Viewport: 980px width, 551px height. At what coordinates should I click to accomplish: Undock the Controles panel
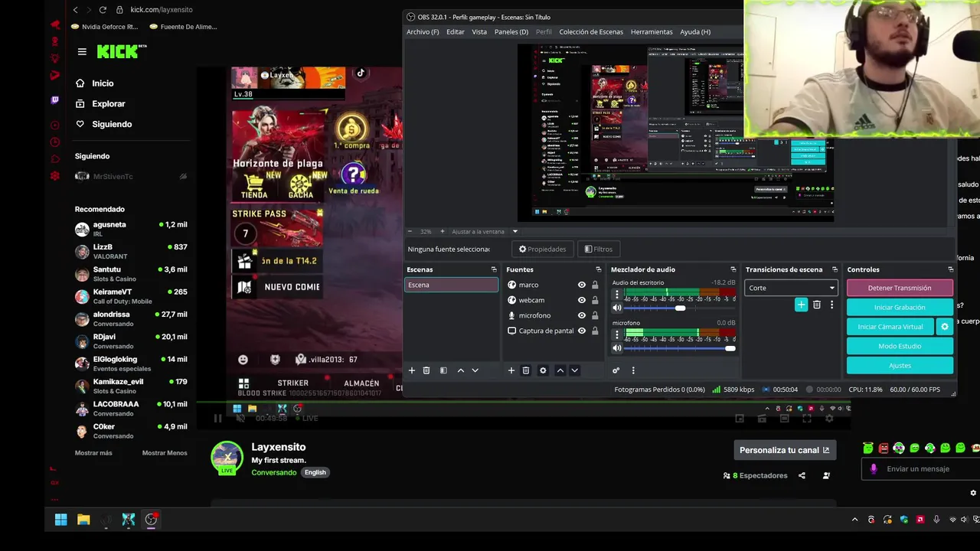950,269
